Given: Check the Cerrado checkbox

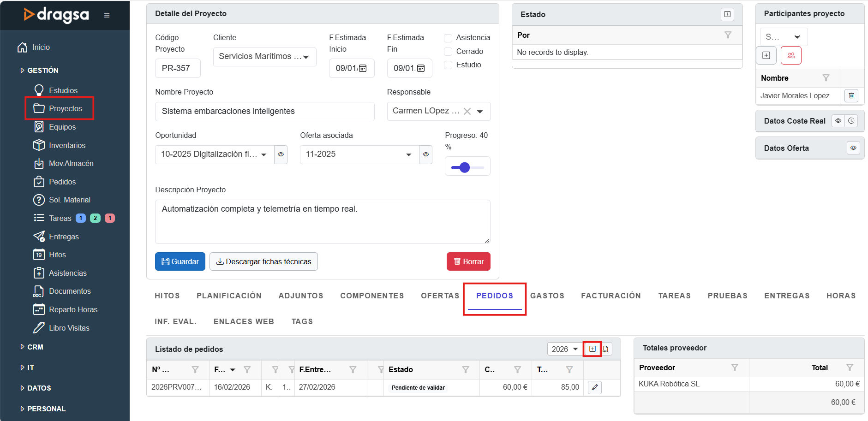Looking at the screenshot, I should 448,51.
